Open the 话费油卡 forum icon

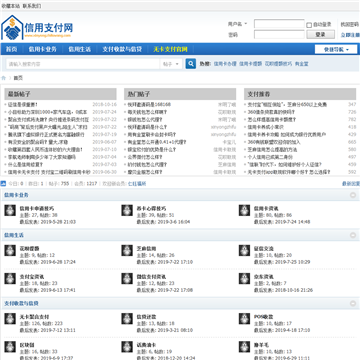(x=127, y=347)
